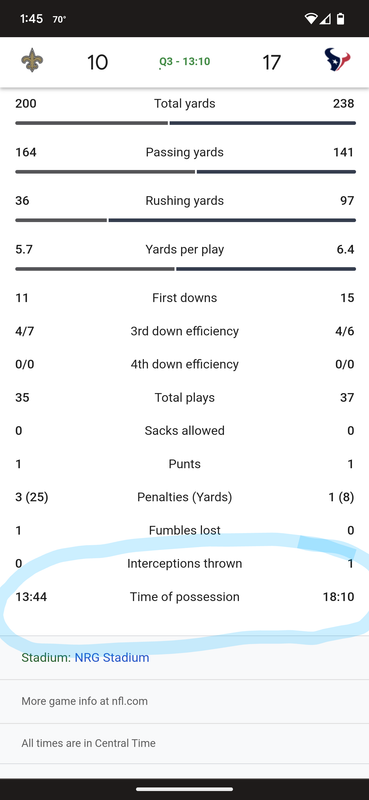Select the Time of possession row

[x=185, y=596]
